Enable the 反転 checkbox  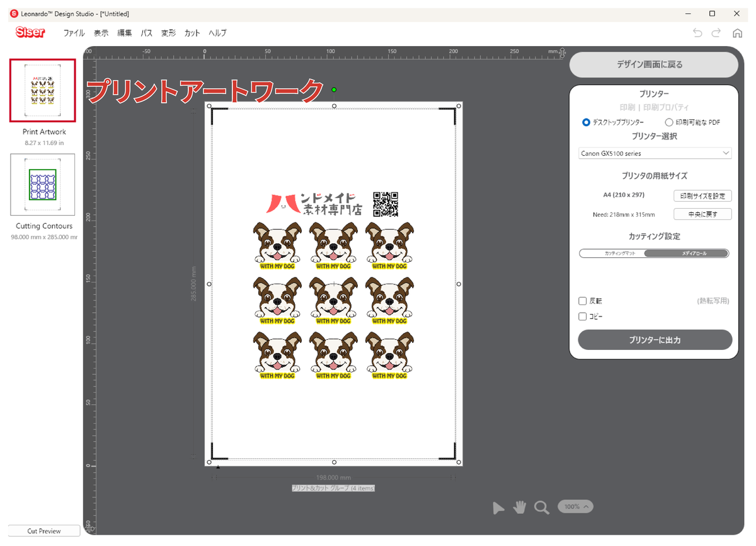point(583,301)
